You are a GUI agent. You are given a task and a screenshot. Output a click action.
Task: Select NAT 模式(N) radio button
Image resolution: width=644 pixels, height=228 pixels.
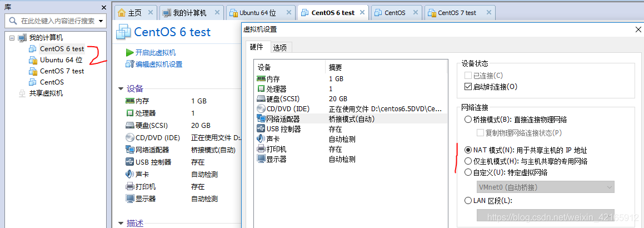[x=468, y=150]
